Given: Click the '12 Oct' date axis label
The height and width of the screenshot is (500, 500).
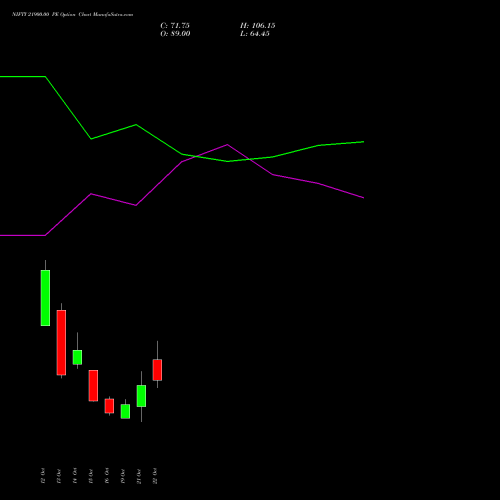Looking at the screenshot, I should coord(43,476).
